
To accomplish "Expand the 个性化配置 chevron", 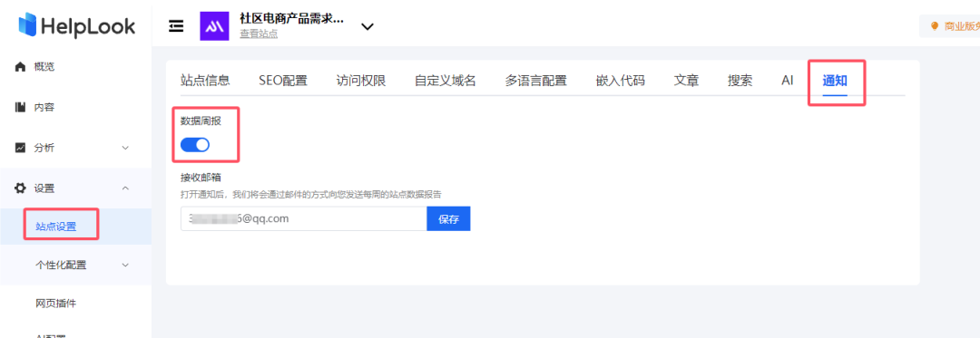I will (125, 265).
